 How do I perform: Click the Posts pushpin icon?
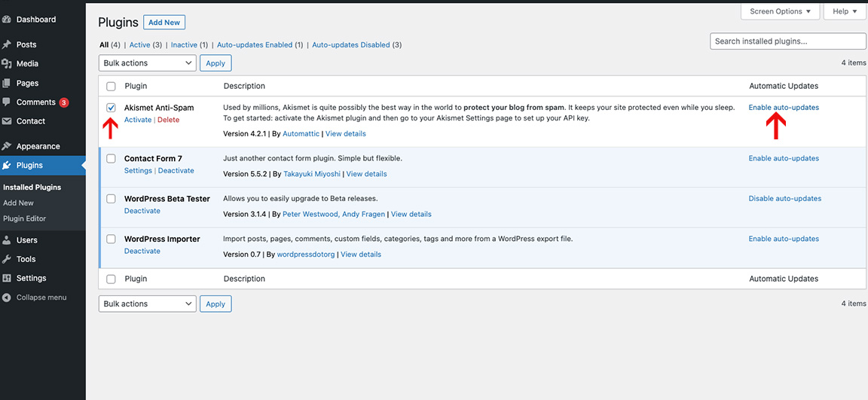pyautogui.click(x=7, y=44)
